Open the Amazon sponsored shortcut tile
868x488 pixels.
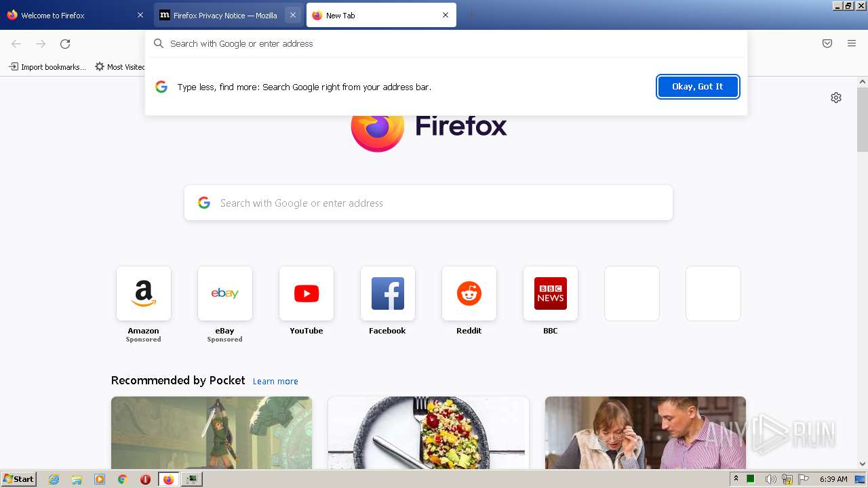tap(144, 293)
